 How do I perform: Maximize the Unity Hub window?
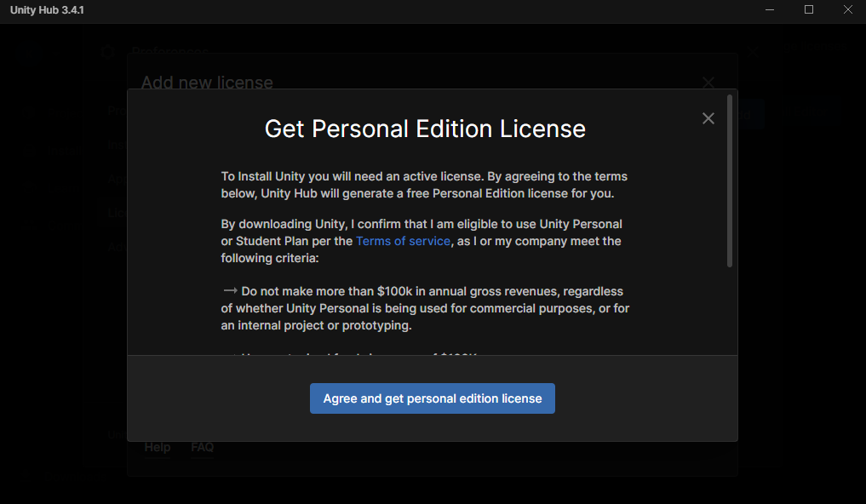pos(809,10)
